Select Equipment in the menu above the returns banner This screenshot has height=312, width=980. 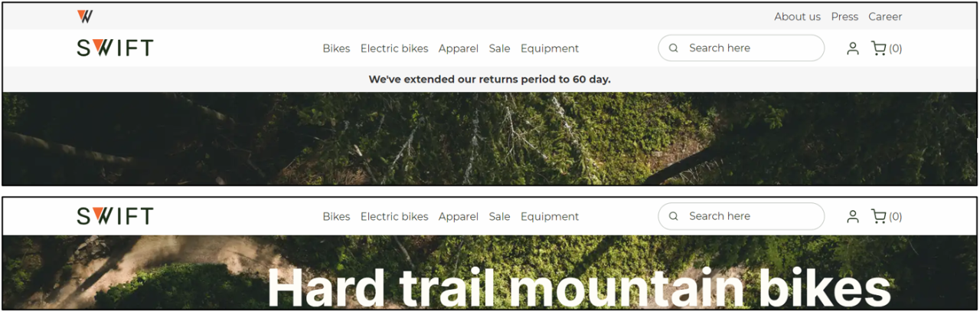550,48
